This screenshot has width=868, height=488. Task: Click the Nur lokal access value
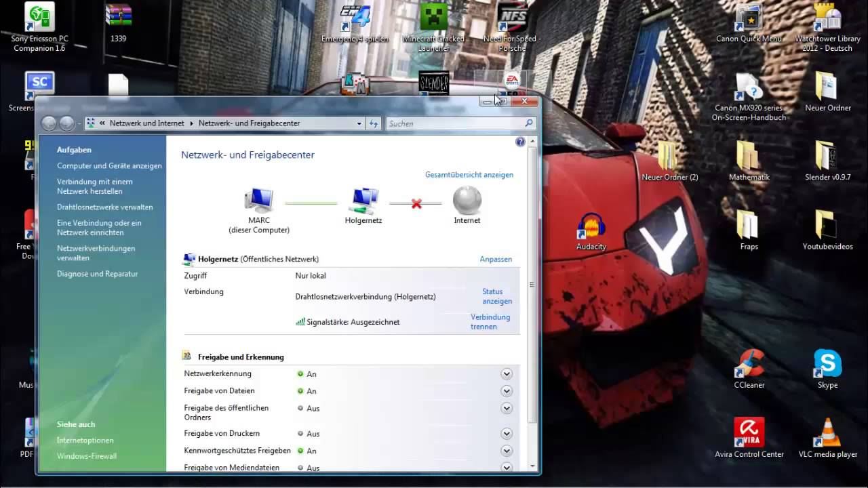click(311, 276)
